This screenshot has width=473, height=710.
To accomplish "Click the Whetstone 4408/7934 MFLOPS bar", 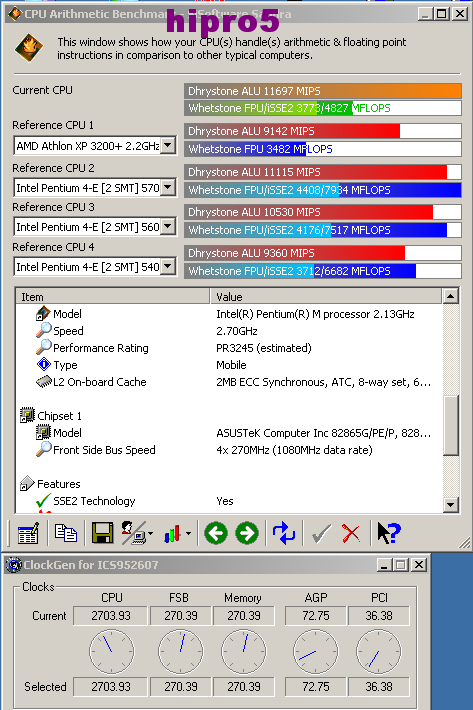I will pyautogui.click(x=323, y=190).
